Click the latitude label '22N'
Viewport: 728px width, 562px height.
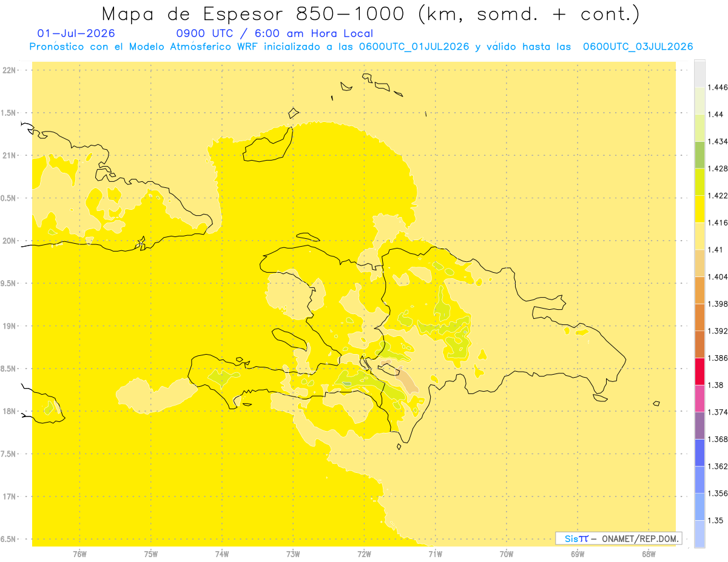pyautogui.click(x=9, y=70)
